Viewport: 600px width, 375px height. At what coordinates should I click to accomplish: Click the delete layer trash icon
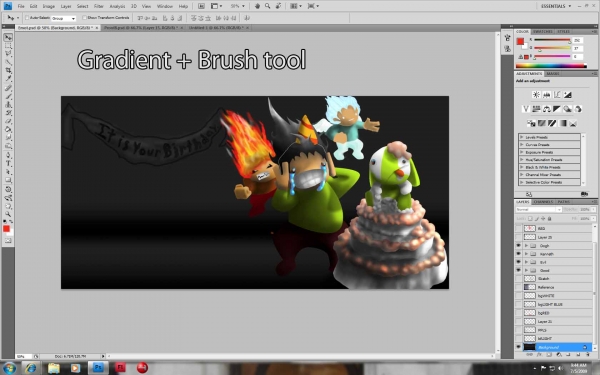coord(587,355)
